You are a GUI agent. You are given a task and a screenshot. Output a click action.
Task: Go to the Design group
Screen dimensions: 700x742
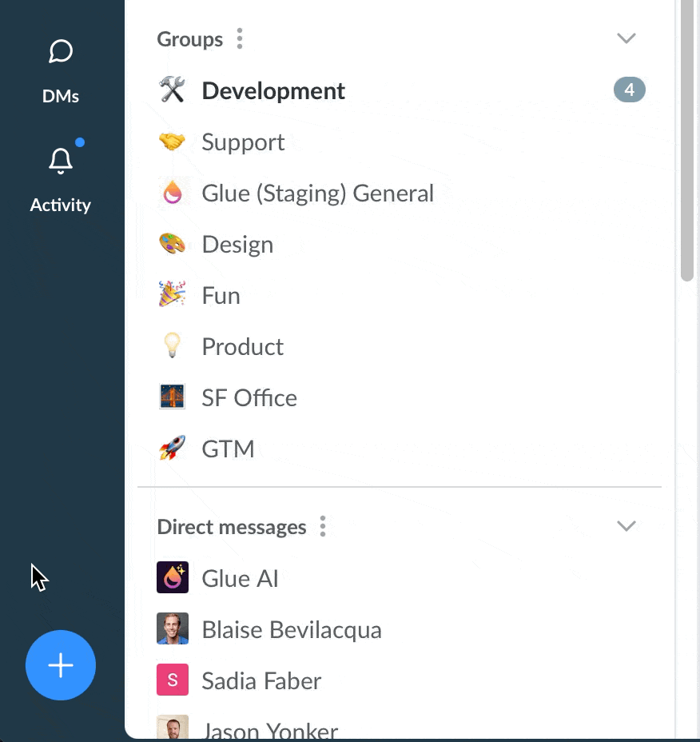click(x=237, y=245)
